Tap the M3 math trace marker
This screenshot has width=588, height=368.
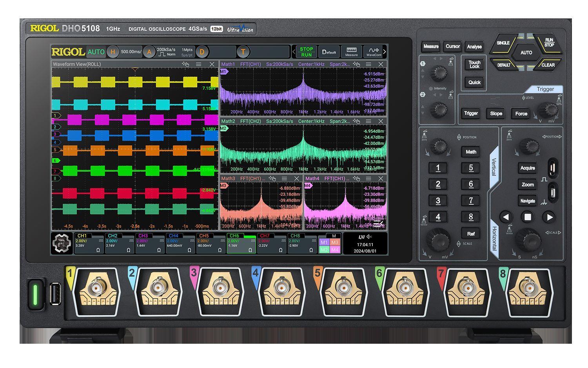[x=224, y=186]
